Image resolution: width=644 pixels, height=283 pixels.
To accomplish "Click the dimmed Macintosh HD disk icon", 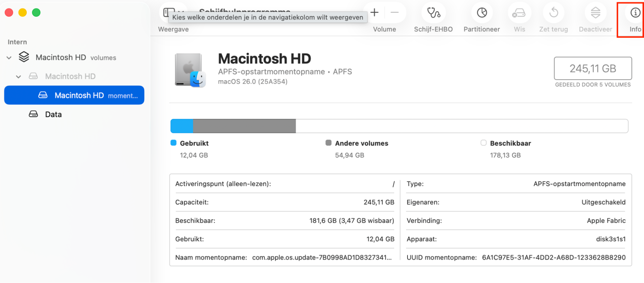I will tap(33, 76).
